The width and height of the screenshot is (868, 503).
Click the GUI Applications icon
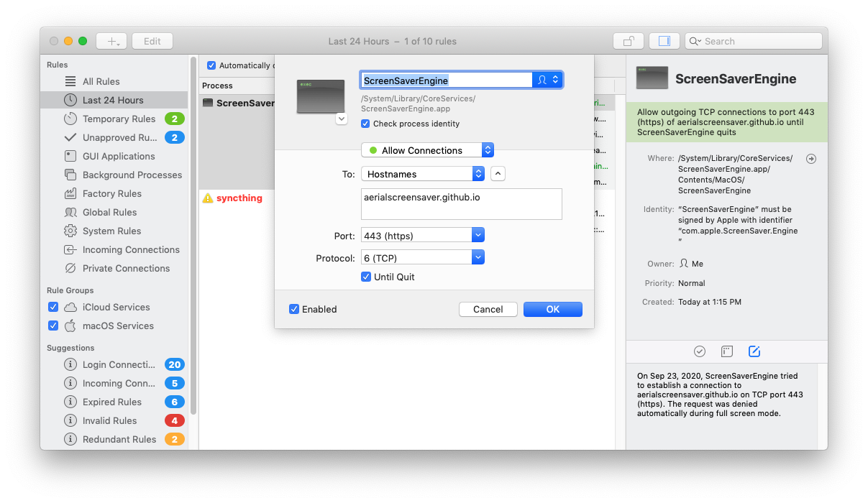coord(70,156)
